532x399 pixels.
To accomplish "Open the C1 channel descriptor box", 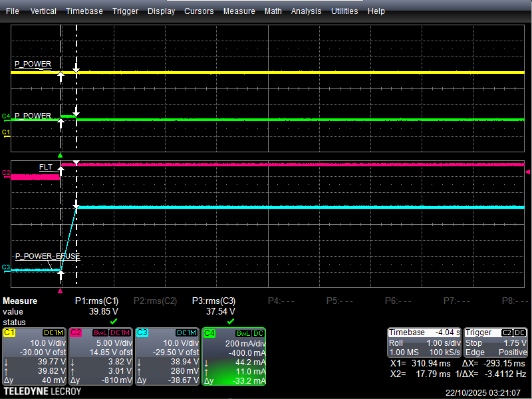I will [34, 356].
